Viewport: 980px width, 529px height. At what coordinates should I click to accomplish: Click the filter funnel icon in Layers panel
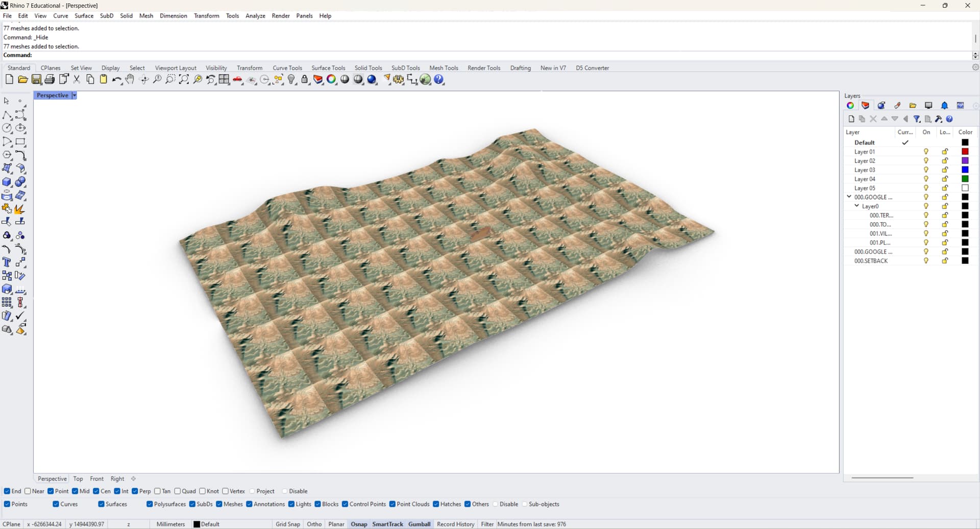point(917,119)
